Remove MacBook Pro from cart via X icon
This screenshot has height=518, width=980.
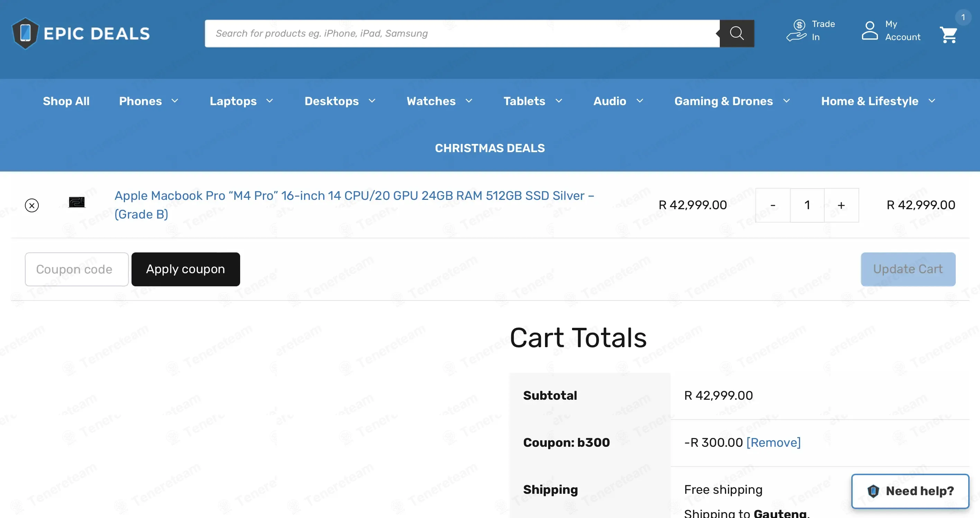point(32,205)
